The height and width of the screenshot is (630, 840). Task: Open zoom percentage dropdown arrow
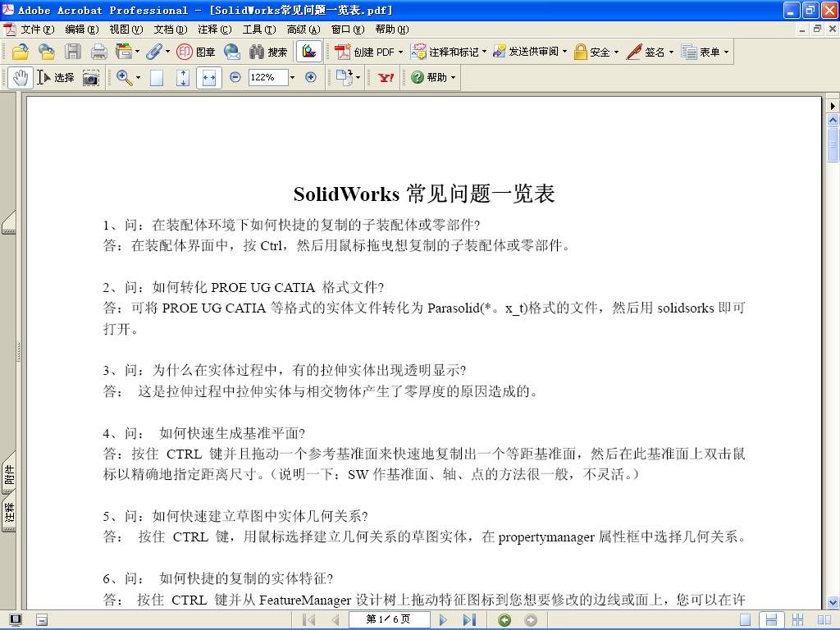pyautogui.click(x=292, y=77)
